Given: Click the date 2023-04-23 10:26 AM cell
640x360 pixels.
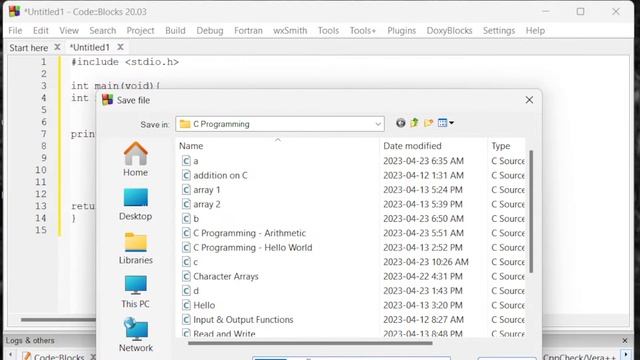Looking at the screenshot, I should tap(426, 262).
